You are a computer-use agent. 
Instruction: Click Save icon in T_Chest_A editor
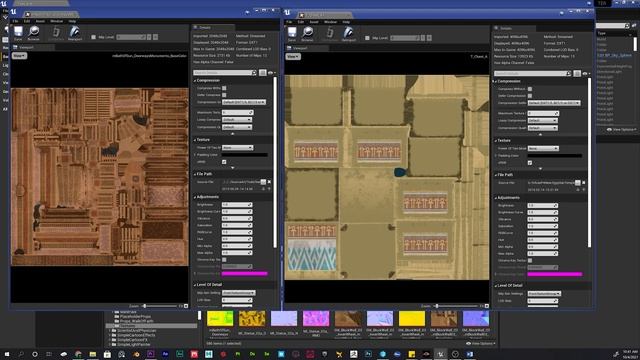pos(292,32)
